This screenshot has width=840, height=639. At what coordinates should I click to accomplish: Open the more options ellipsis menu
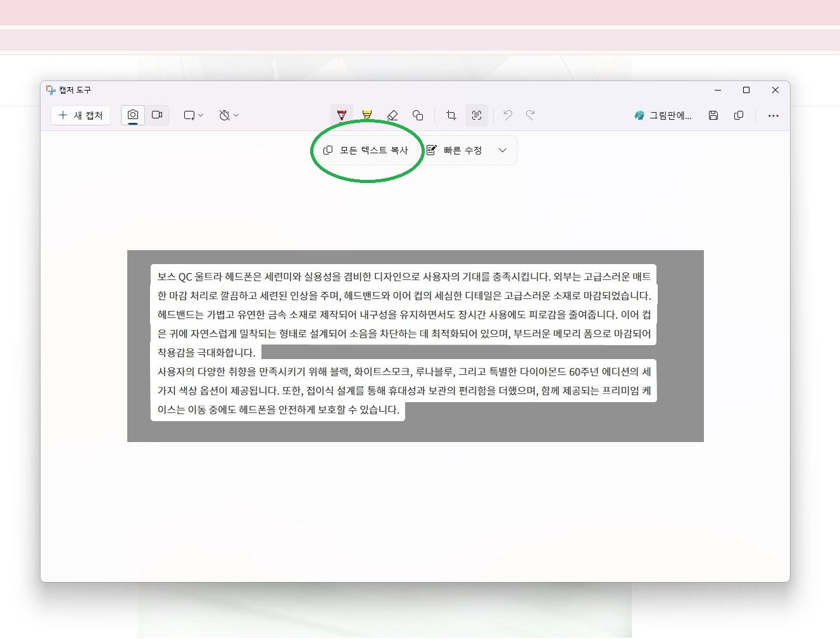point(773,115)
